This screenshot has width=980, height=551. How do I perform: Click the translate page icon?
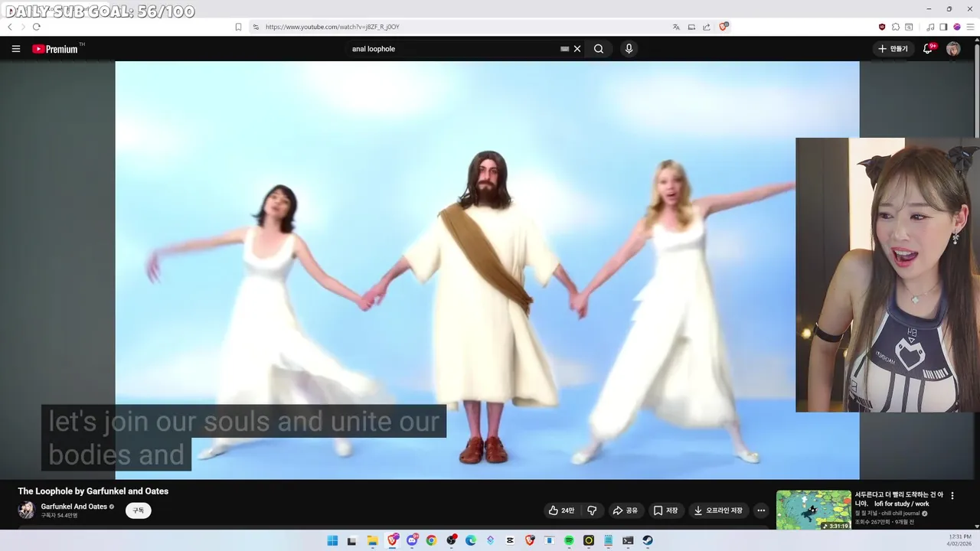676,27
